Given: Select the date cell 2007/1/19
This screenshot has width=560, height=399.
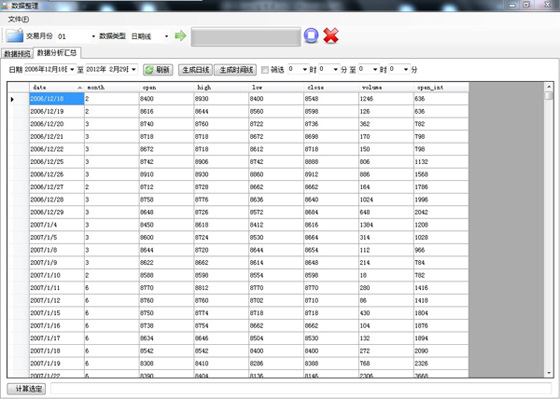Looking at the screenshot, I should pyautogui.click(x=57, y=364).
